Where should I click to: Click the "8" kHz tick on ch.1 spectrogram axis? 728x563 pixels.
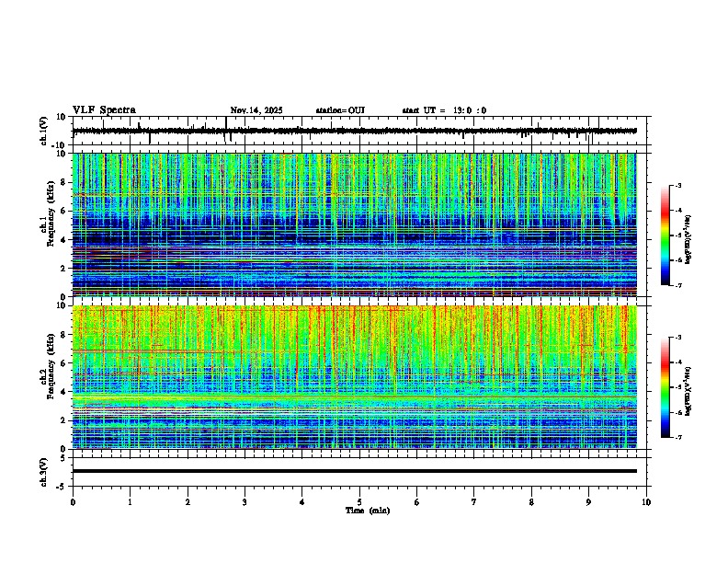(x=63, y=182)
